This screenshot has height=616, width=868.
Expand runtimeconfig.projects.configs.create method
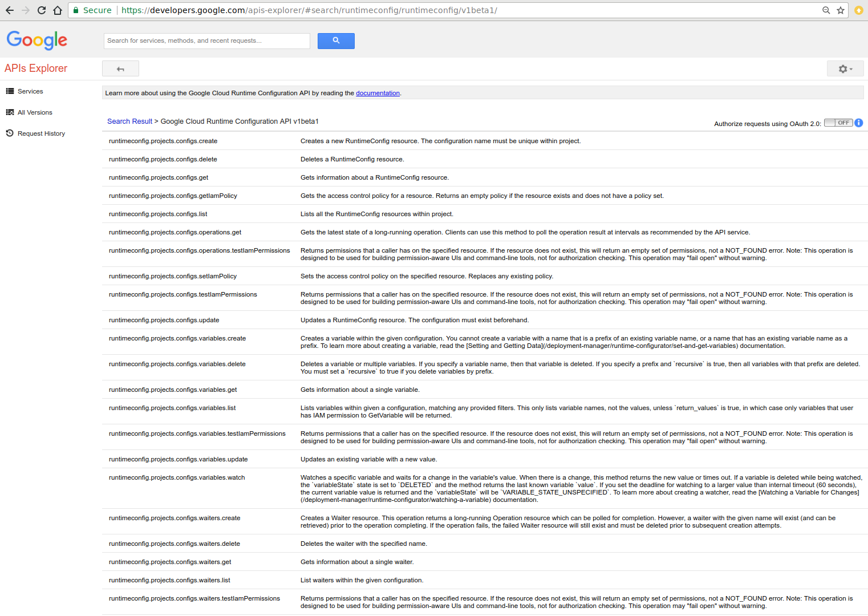click(x=163, y=141)
